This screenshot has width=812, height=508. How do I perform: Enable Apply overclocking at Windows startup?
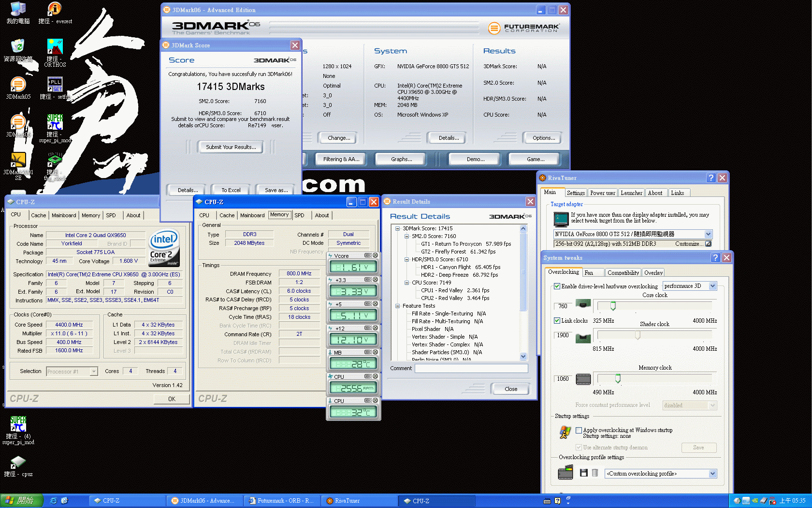(x=579, y=430)
